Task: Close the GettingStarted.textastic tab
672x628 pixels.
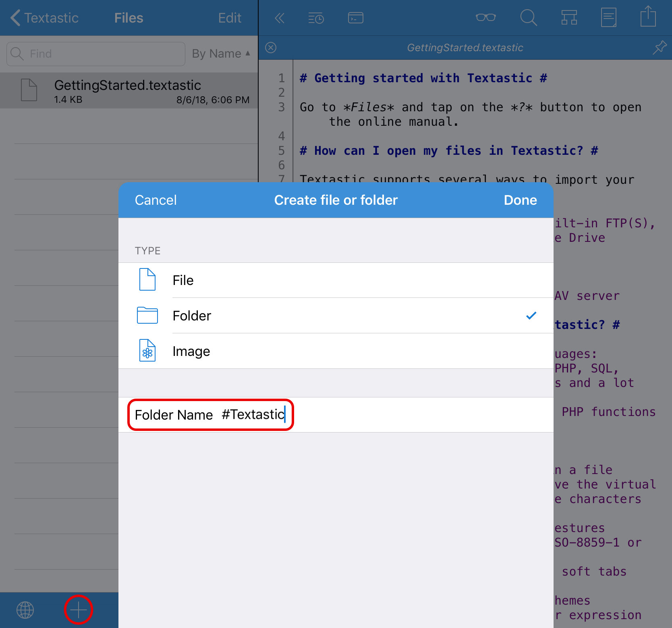Action: 271,48
